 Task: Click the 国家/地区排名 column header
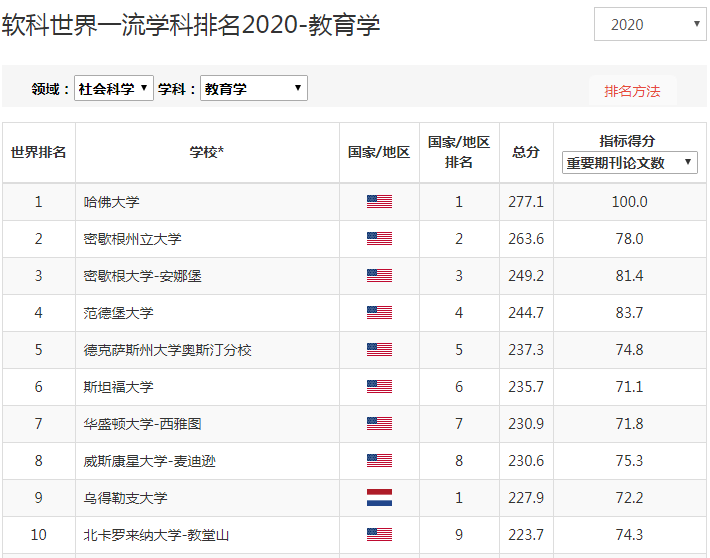pyautogui.click(x=459, y=152)
